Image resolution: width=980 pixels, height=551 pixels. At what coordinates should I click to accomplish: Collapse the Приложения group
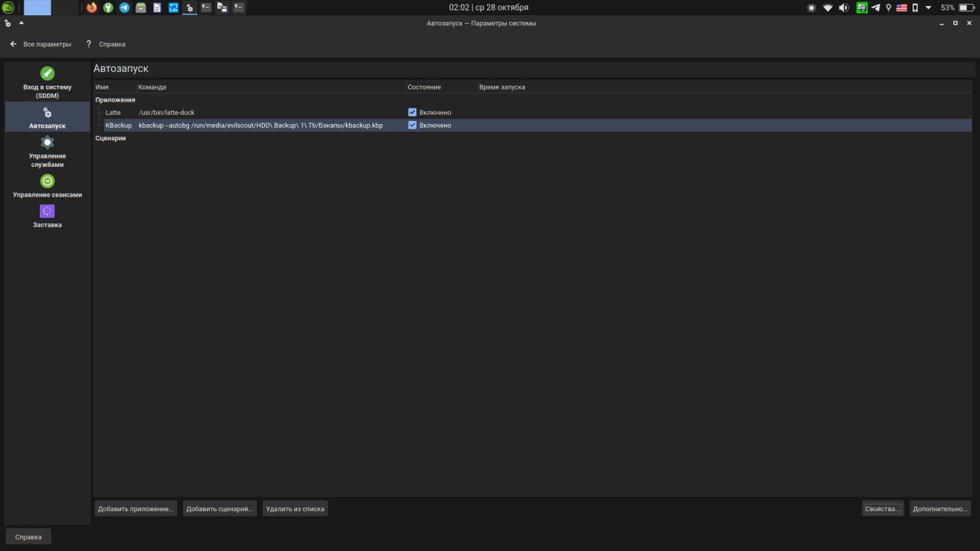coord(116,99)
